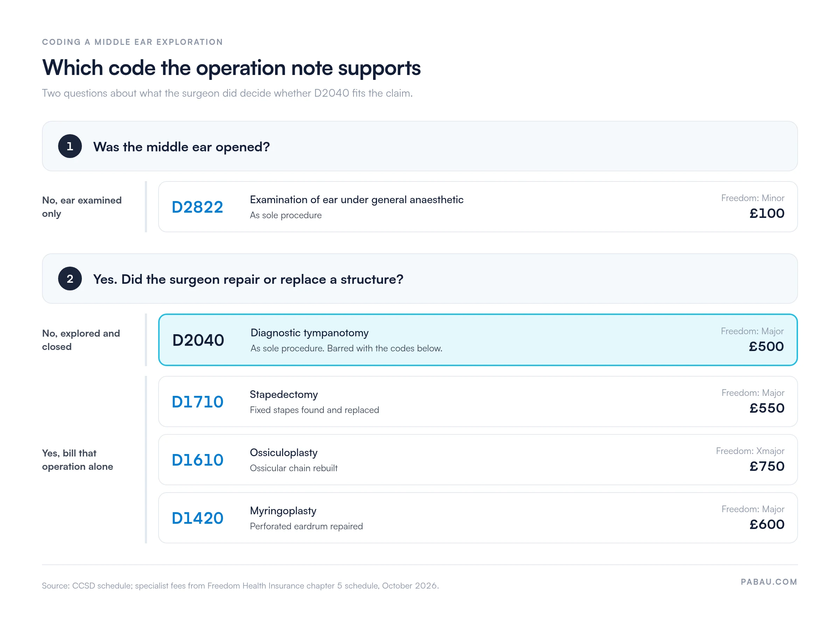Screen dimensions: 840x632
Task: Click the 'Was the middle ear opened?' question
Action: coord(182,147)
